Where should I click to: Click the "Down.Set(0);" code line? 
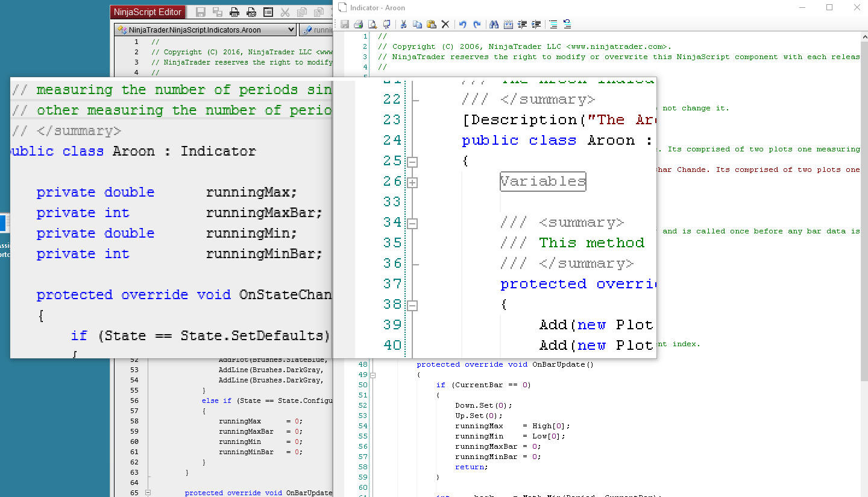point(483,405)
